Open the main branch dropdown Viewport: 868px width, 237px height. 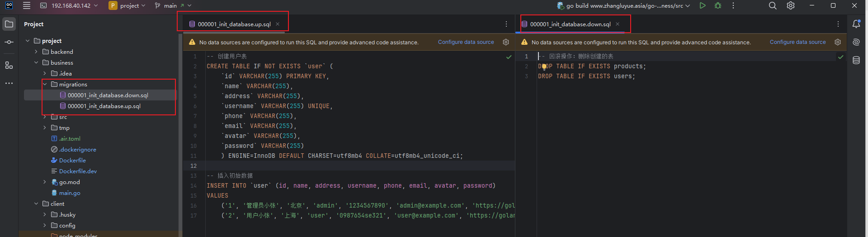[x=173, y=5]
